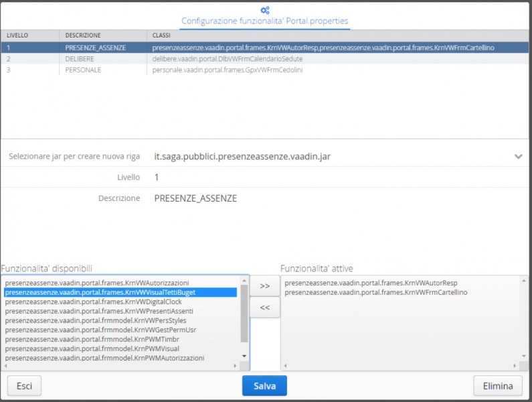The width and height of the screenshot is (532, 402).
Task: Click the Livello input field
Action: click(335, 178)
